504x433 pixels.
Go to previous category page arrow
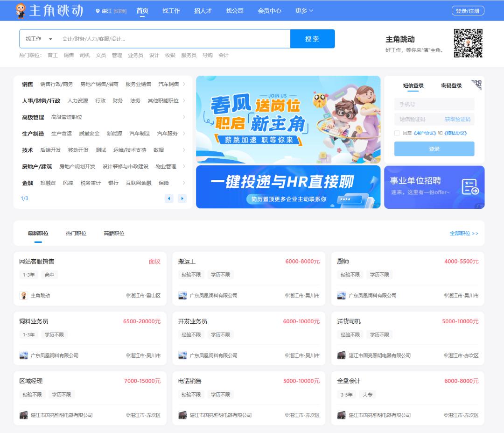pyautogui.click(x=169, y=199)
